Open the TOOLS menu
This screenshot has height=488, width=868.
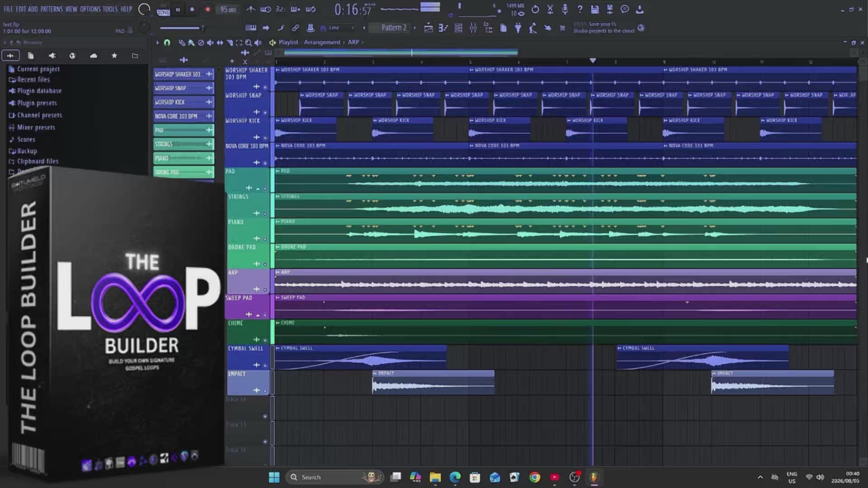coord(110,9)
